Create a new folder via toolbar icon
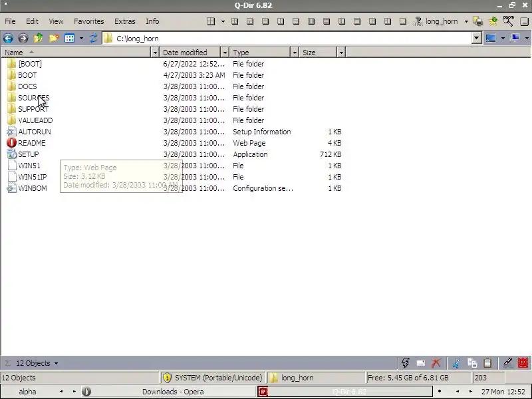This screenshot has height=399, width=532. pyautogui.click(x=54, y=38)
